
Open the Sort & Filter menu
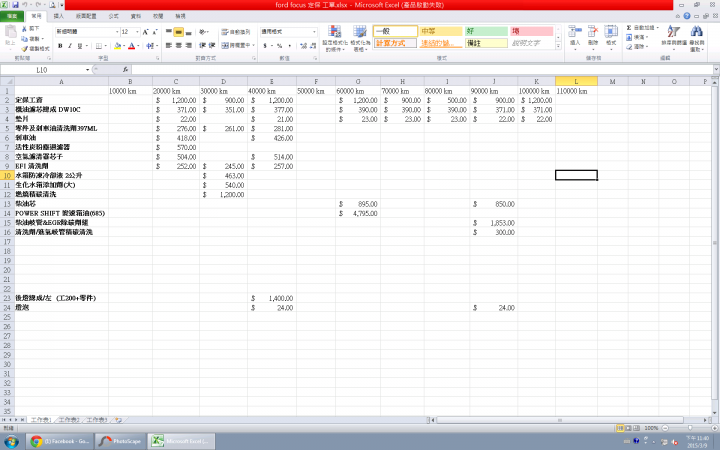[674, 38]
